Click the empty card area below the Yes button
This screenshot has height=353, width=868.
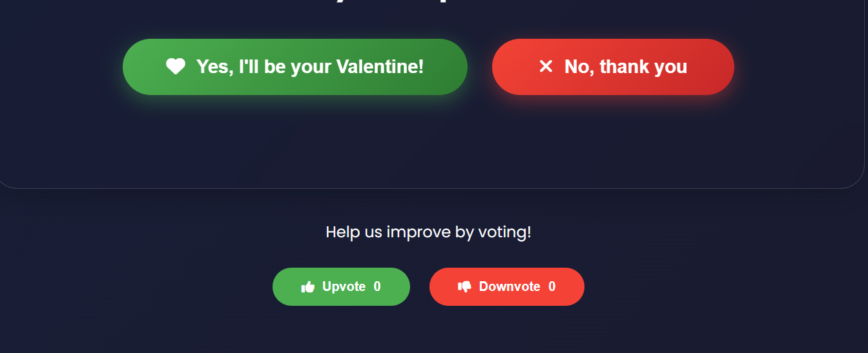click(294, 142)
